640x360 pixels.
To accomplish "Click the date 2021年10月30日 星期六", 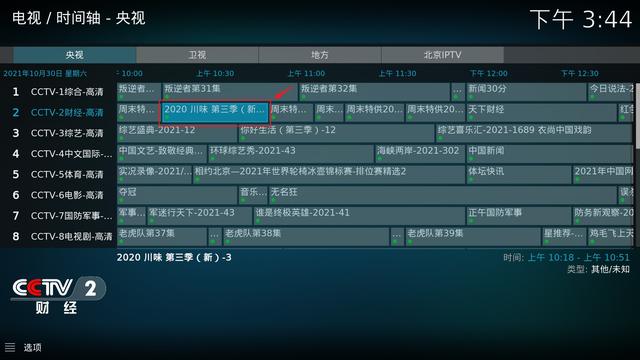I will (x=45, y=73).
